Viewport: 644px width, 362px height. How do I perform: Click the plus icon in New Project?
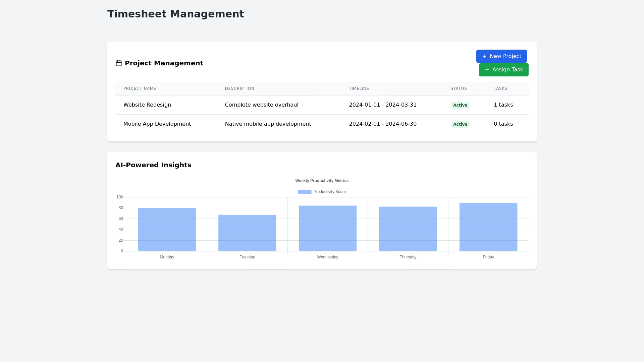(484, 56)
